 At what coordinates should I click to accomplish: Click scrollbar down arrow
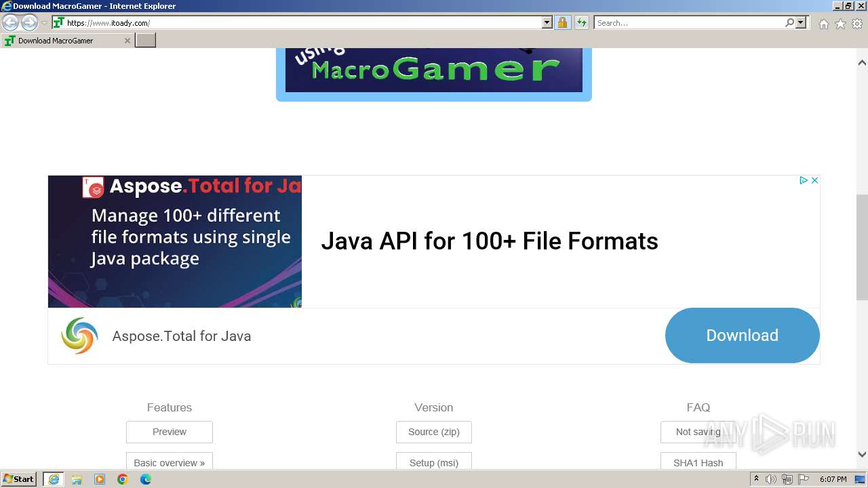[862, 455]
